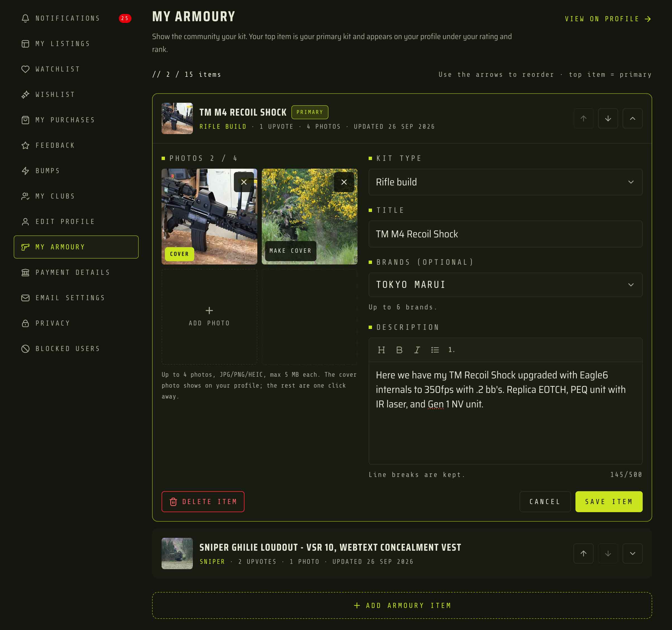The width and height of the screenshot is (672, 630).
Task: Click the Notifications bell icon
Action: 25,18
